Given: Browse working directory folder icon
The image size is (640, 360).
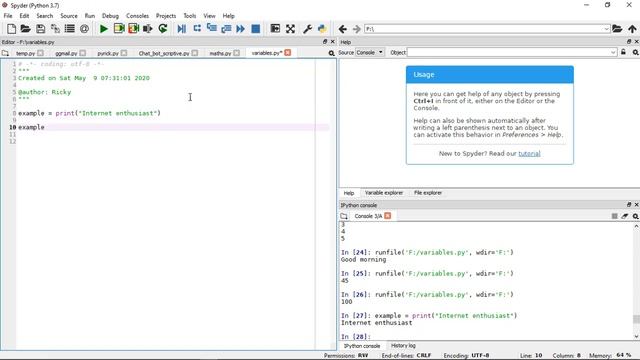Looking at the screenshot, I should click(x=617, y=29).
